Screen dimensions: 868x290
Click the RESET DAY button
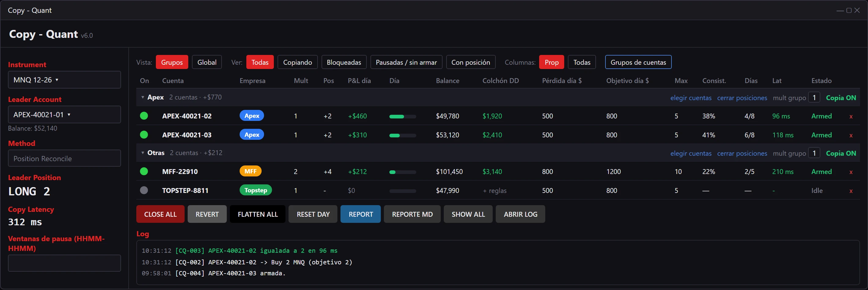click(313, 214)
